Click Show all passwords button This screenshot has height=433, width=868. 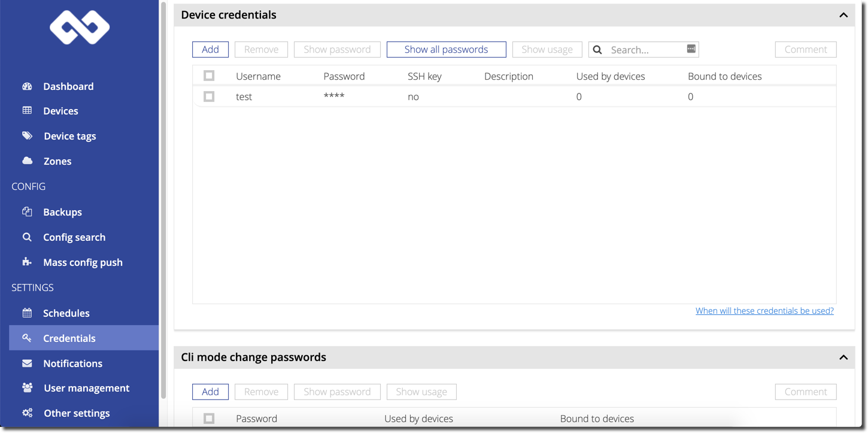[446, 50]
